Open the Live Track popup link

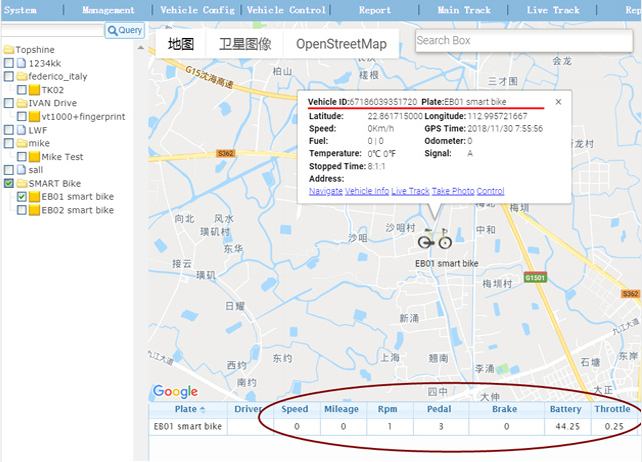[x=410, y=191]
